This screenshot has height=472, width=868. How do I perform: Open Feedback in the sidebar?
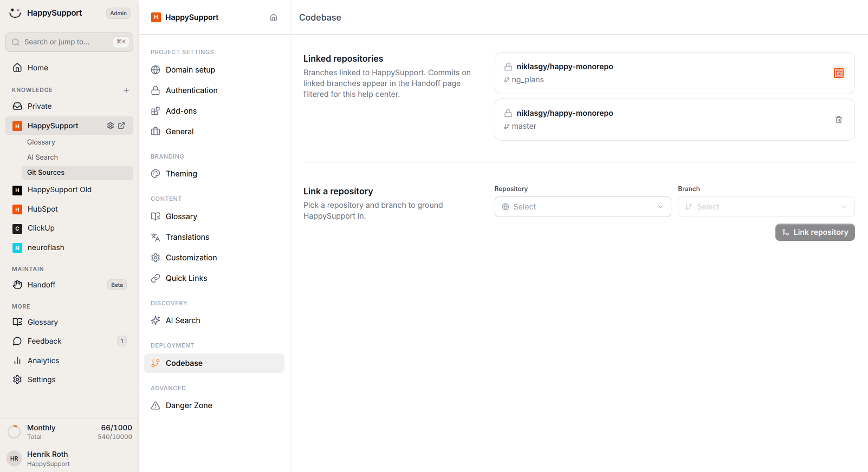(69, 341)
